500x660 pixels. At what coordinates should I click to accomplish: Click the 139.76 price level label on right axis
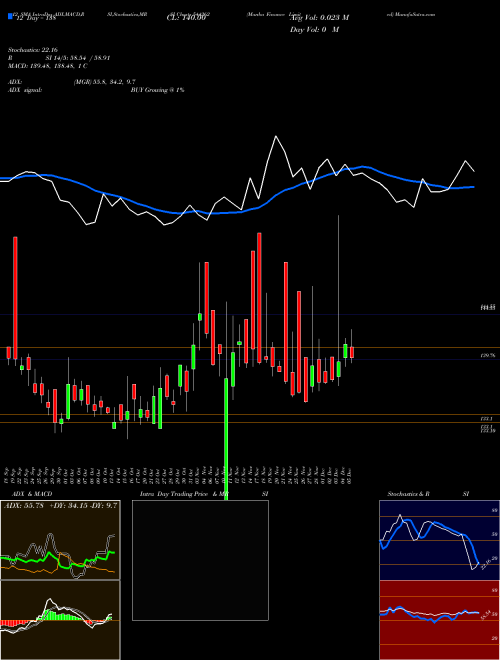(488, 356)
